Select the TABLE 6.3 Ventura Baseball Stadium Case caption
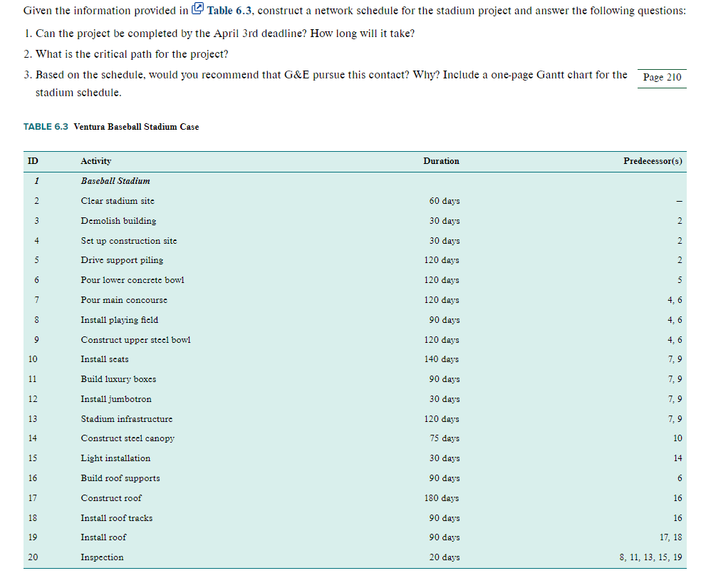The width and height of the screenshot is (701, 588). click(x=110, y=126)
